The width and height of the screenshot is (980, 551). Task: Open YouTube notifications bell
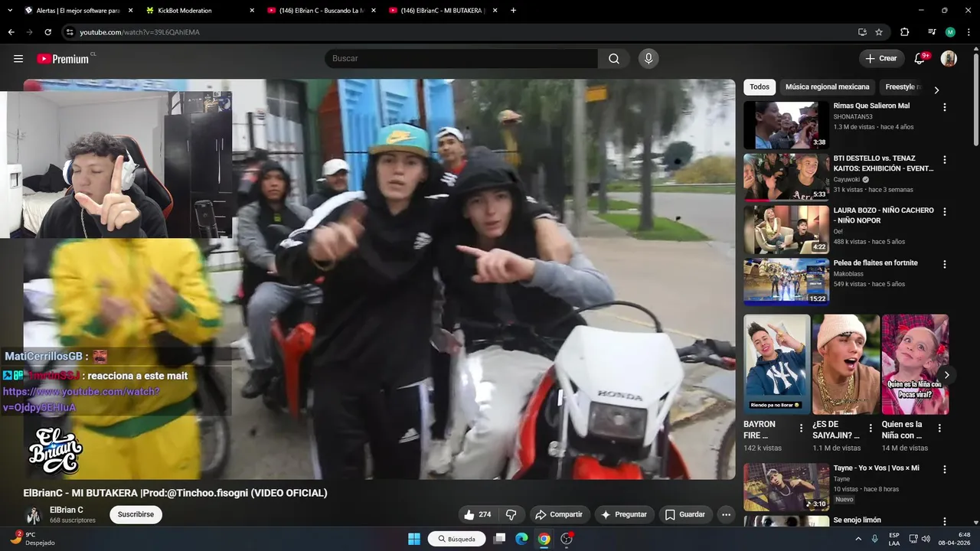[x=920, y=59]
